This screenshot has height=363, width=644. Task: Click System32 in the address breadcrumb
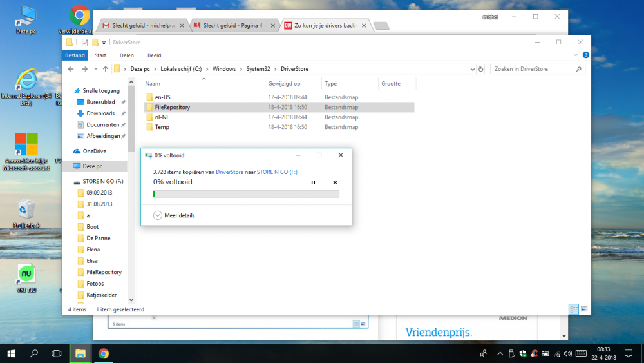click(x=258, y=69)
